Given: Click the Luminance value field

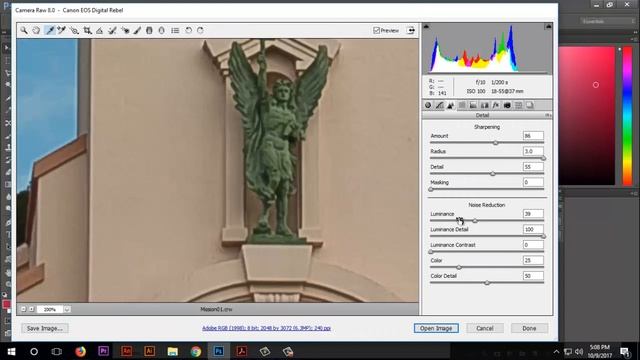Looking at the screenshot, I should pos(533,213).
